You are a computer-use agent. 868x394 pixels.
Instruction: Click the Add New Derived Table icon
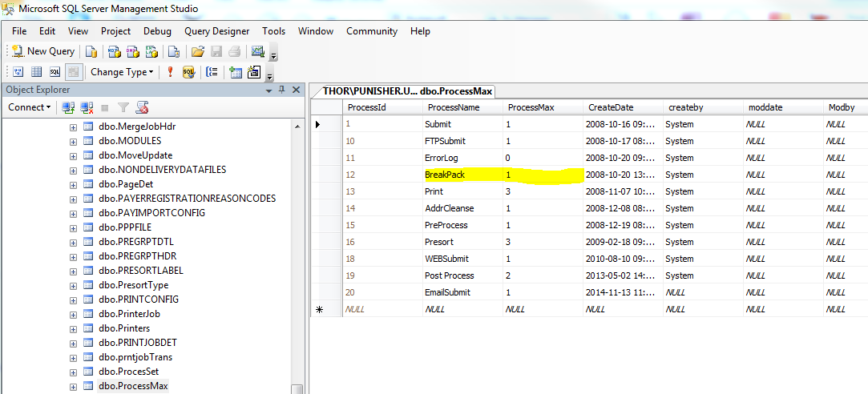(254, 72)
